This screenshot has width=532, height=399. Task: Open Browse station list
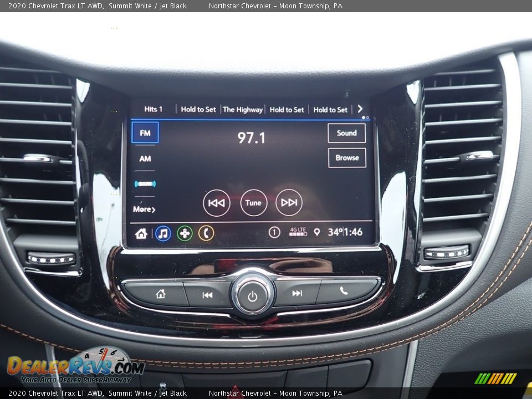pos(347,158)
